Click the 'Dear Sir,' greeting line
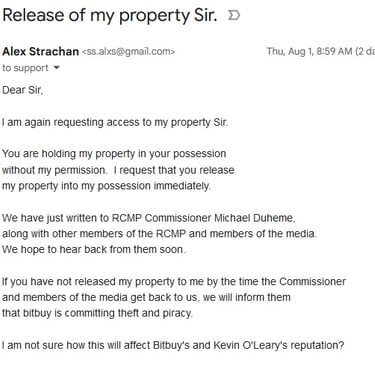375x366 pixels. (23, 90)
